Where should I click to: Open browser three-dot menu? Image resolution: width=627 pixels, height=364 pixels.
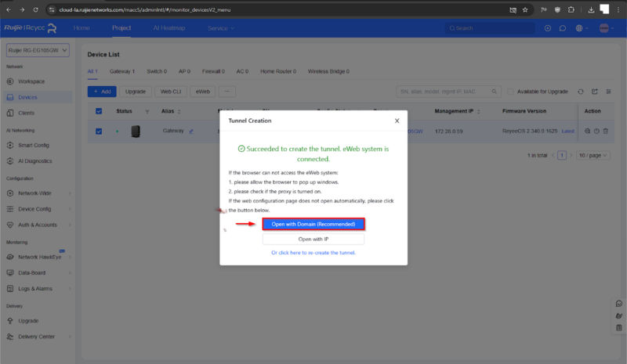point(618,9)
